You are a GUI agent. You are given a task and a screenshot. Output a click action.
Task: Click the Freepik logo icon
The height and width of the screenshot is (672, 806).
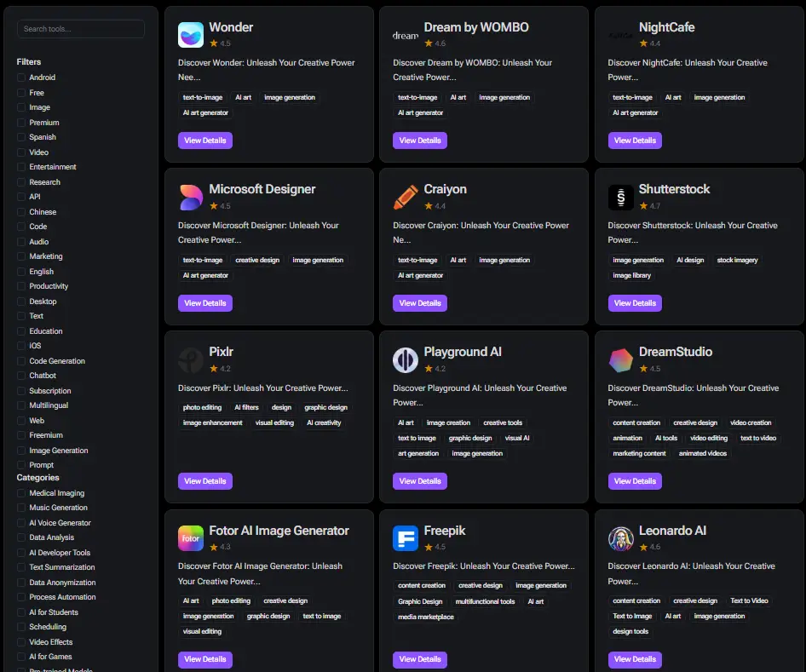[406, 538]
